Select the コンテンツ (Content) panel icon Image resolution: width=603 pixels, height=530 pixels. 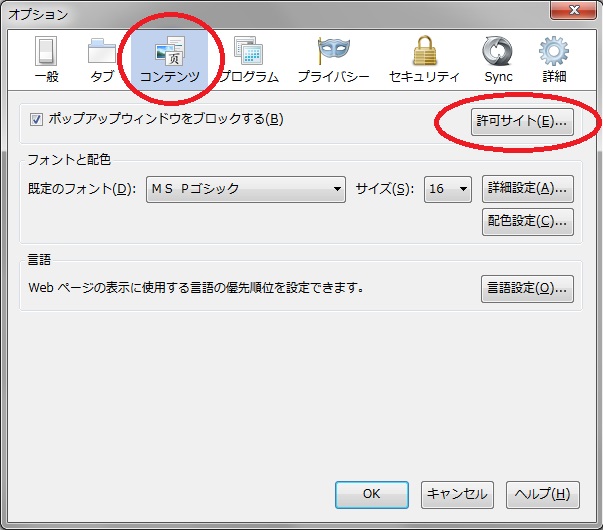169,59
